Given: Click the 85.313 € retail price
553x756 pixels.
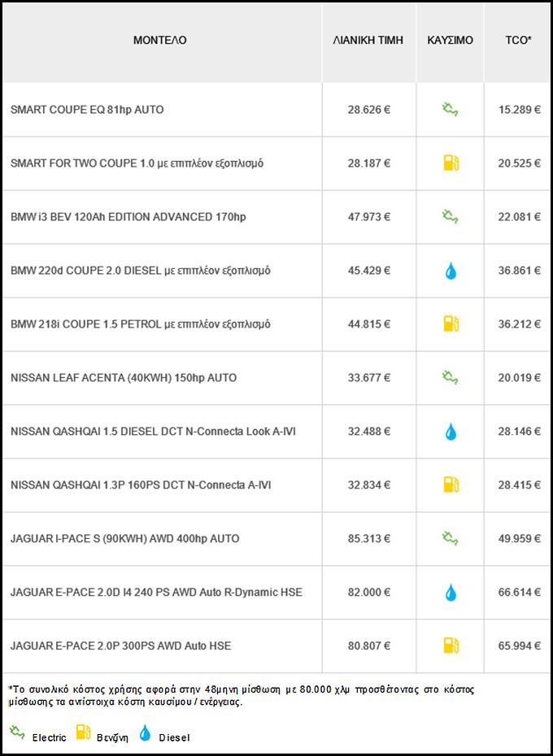Looking at the screenshot, I should coord(368,539).
